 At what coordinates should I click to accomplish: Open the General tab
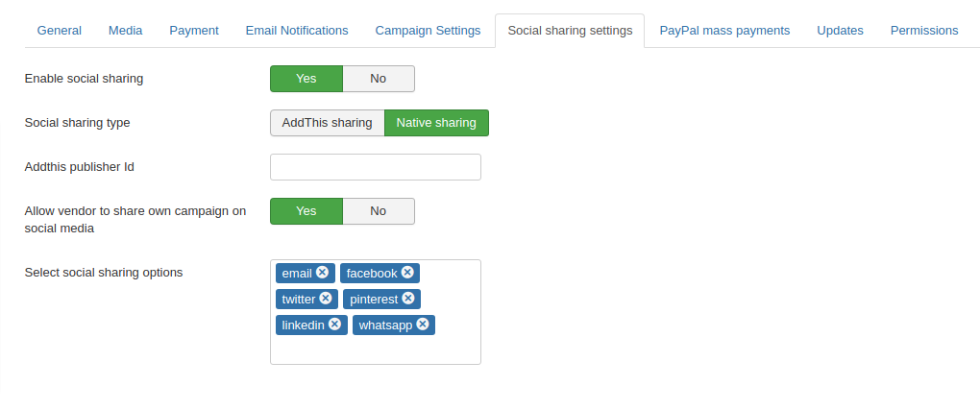pyautogui.click(x=60, y=31)
